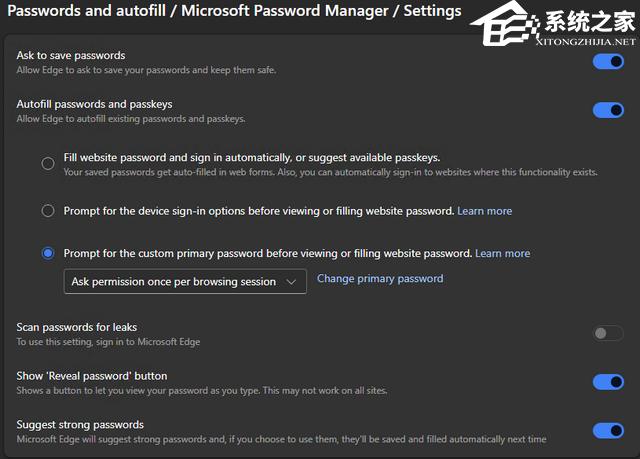Open 'Learn more' for device sign-in options
Image resolution: width=640 pixels, height=459 pixels.
coord(484,211)
